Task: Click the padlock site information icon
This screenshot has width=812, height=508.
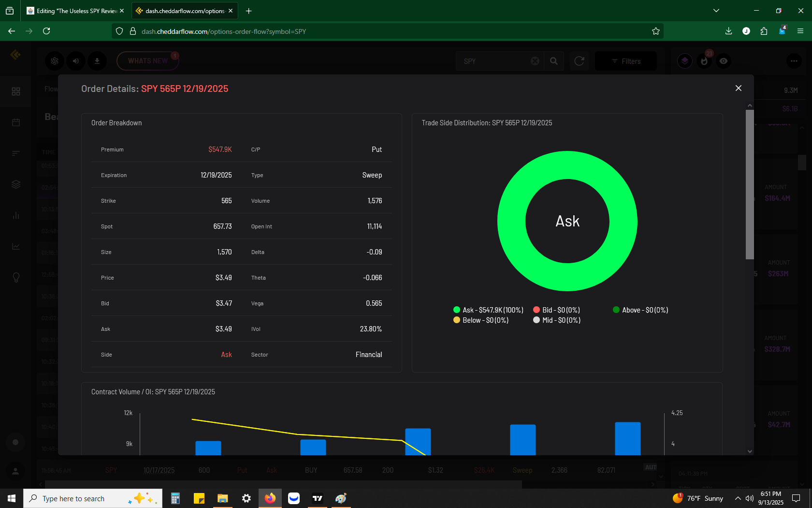Action: pyautogui.click(x=132, y=31)
